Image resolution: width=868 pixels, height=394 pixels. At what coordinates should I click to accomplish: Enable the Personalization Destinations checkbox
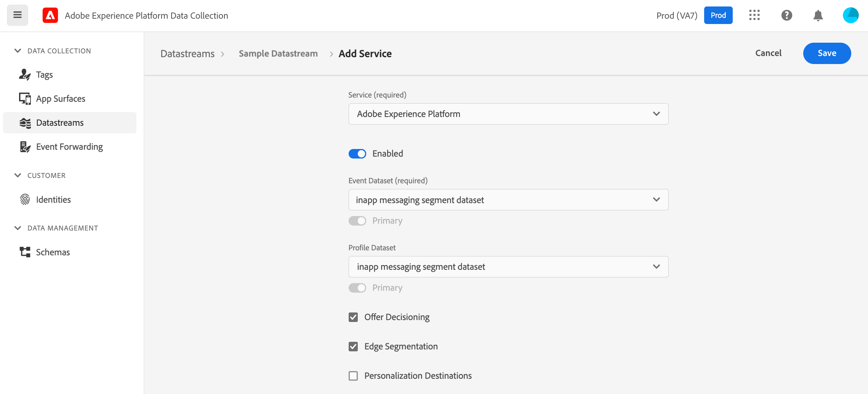tap(353, 376)
